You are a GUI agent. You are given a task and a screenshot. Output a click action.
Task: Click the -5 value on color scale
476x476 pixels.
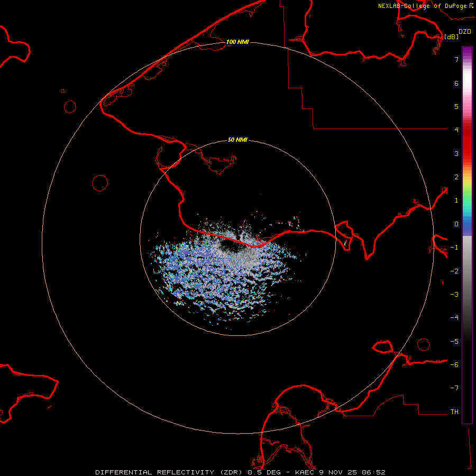click(454, 342)
